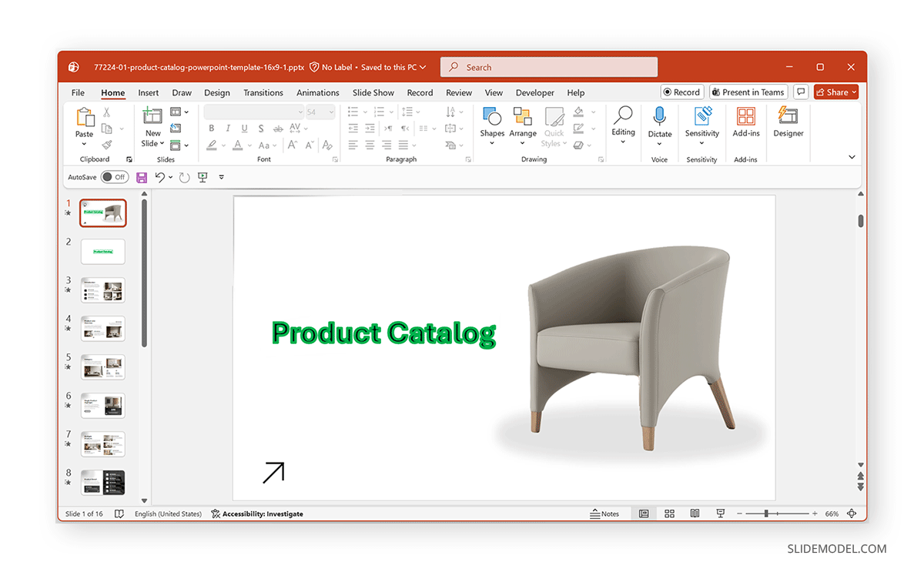Toggle the AutoSave switch off
924x572 pixels.
point(114,177)
